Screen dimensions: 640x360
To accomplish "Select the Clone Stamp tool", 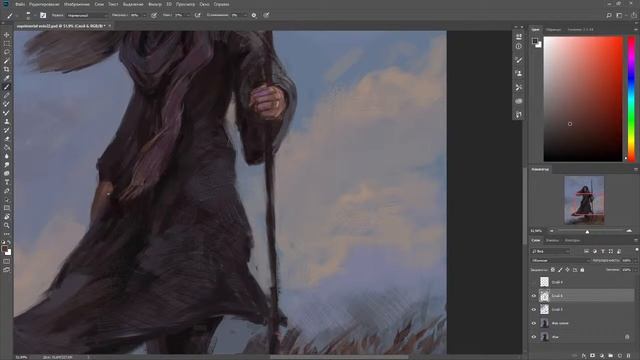I will coord(7,122).
